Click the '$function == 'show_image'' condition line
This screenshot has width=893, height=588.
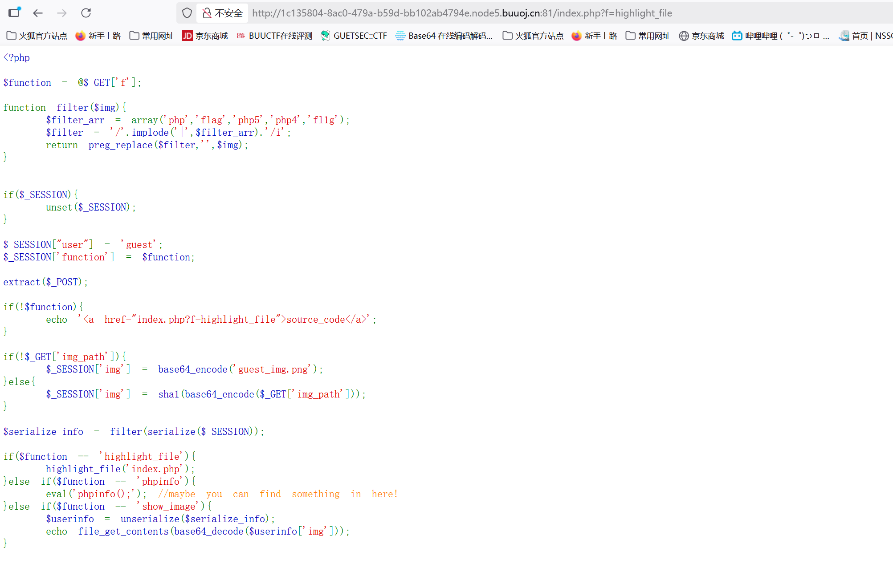tap(107, 507)
